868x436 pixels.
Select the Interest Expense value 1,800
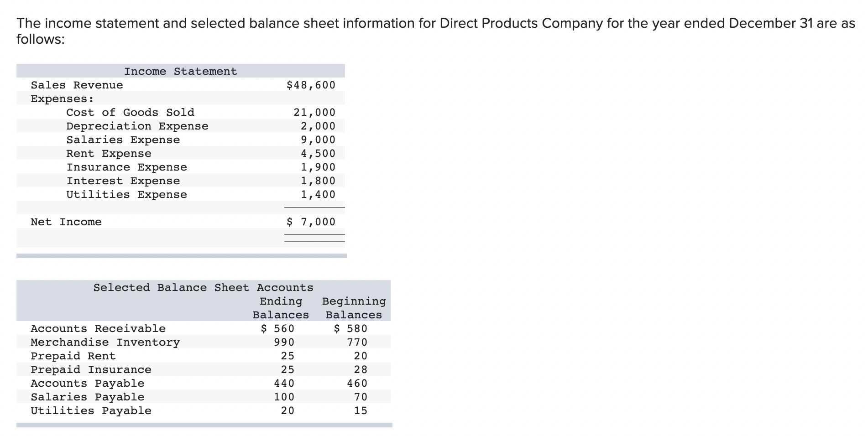pyautogui.click(x=319, y=181)
